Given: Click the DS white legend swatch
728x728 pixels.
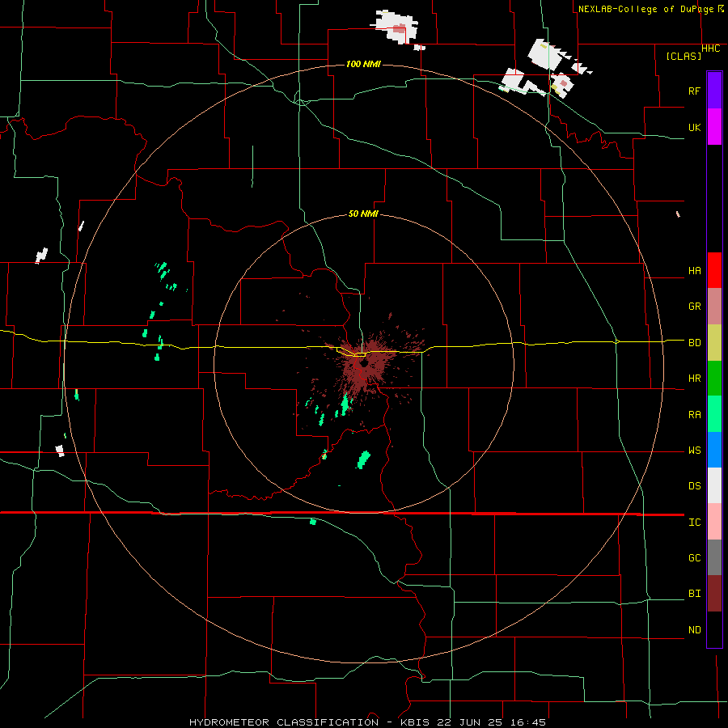Looking at the screenshot, I should click(714, 485).
